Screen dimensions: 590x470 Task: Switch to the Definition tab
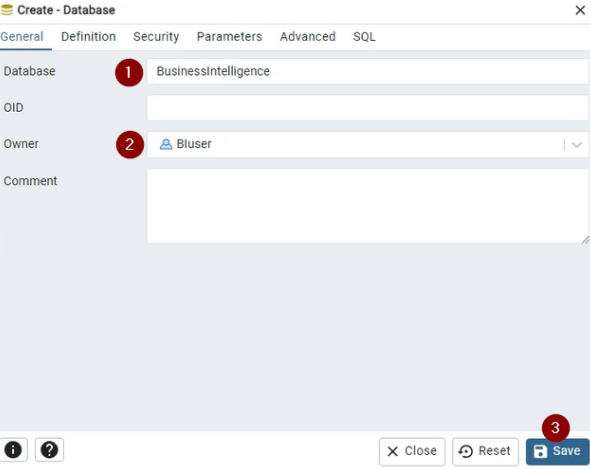click(x=88, y=37)
